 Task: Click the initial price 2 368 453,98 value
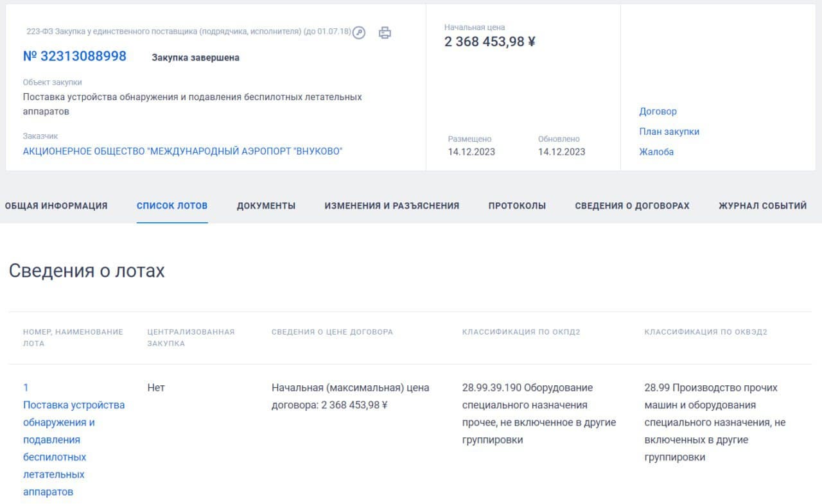[489, 42]
